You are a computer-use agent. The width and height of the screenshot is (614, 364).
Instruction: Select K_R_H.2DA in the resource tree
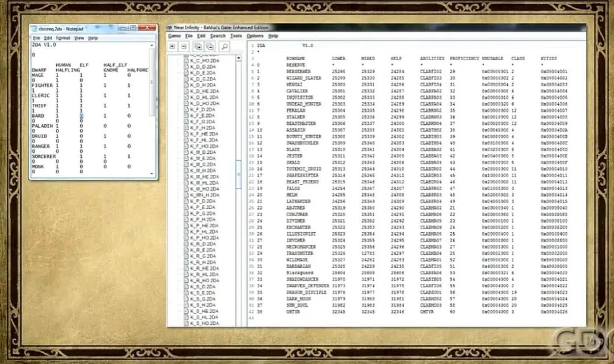tap(202, 262)
